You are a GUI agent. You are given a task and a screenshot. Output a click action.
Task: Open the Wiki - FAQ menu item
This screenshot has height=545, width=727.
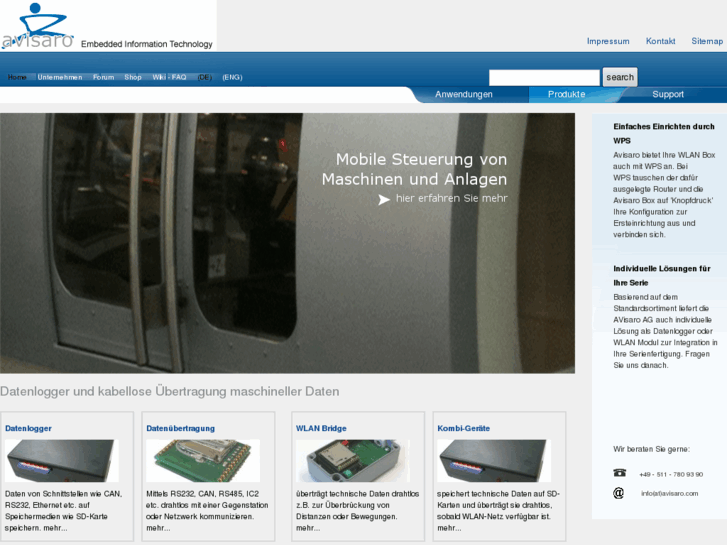[169, 77]
